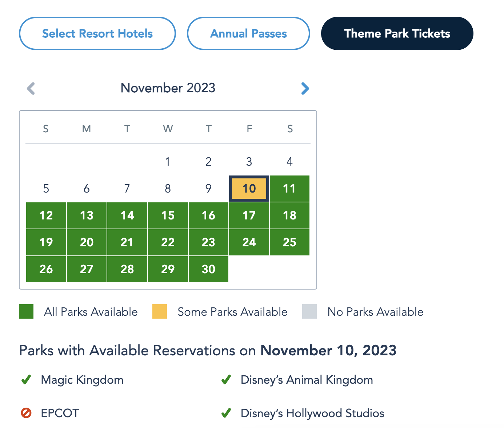Click the yellow Some Parks Available swatch
The width and height of the screenshot is (504, 428).
(x=160, y=311)
